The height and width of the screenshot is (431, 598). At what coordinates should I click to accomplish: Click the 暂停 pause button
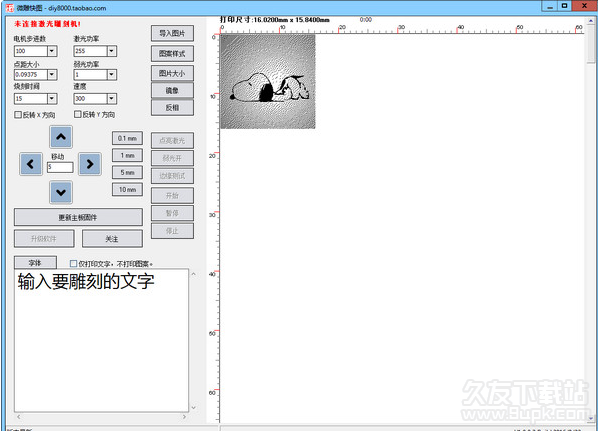tap(172, 213)
